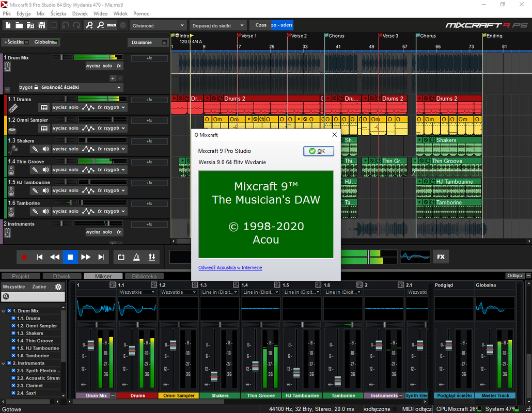532x413 pixels.
Task: Click the guitar tuner icon on 1.3 Shakers
Action: coord(35,149)
